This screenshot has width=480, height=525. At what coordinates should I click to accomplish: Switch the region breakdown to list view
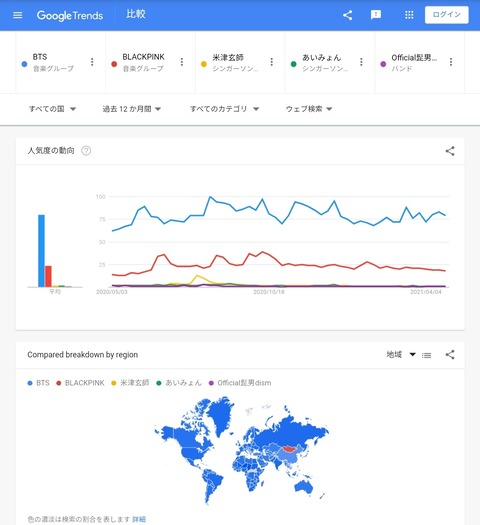pyautogui.click(x=426, y=355)
